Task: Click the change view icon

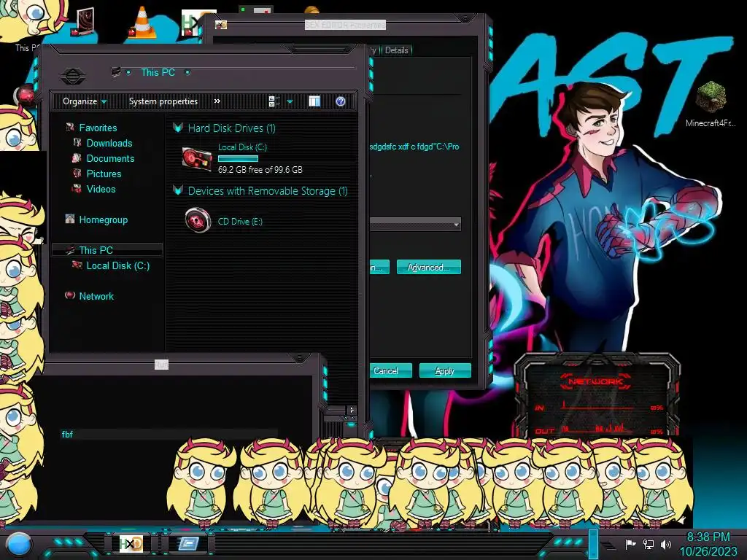Action: (274, 101)
